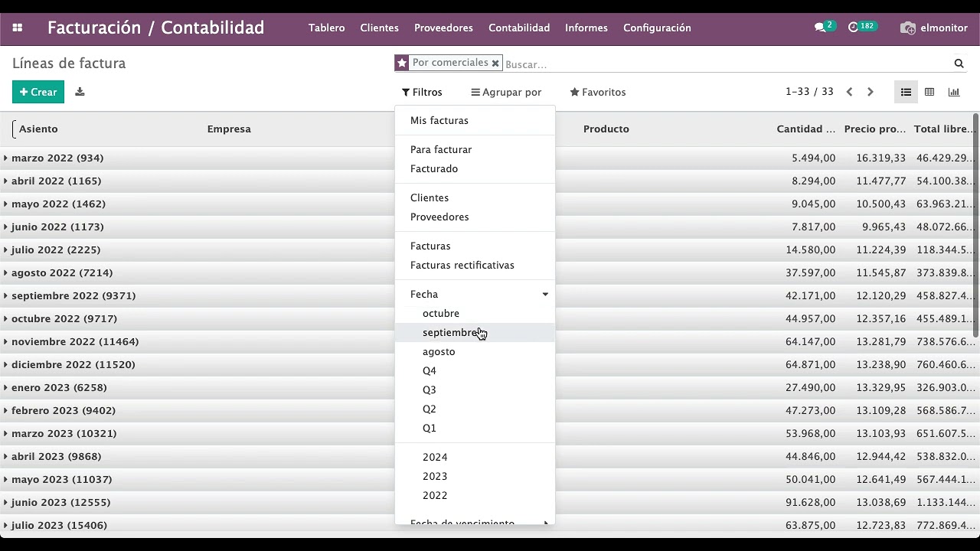Click the download export icon
980x551 pixels.
(x=80, y=92)
